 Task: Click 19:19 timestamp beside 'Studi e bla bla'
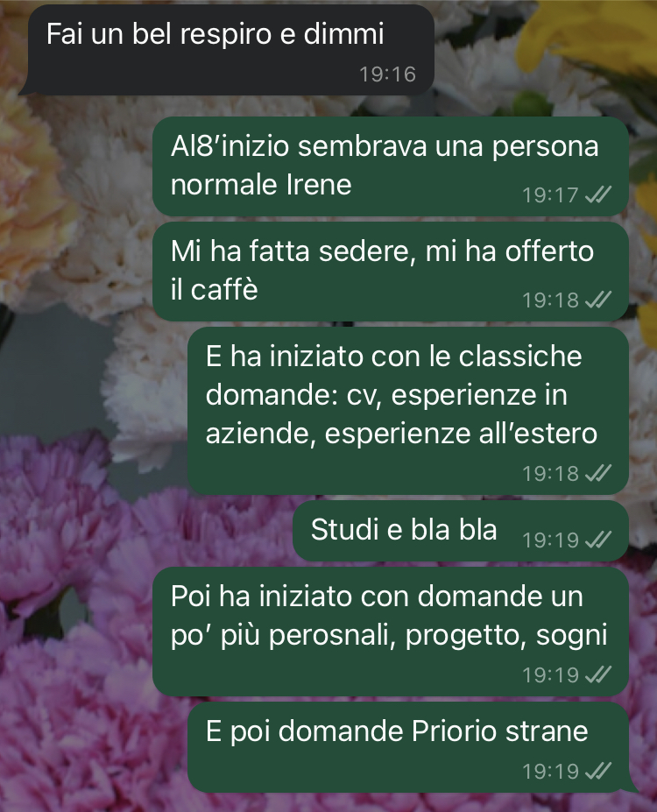[550, 540]
